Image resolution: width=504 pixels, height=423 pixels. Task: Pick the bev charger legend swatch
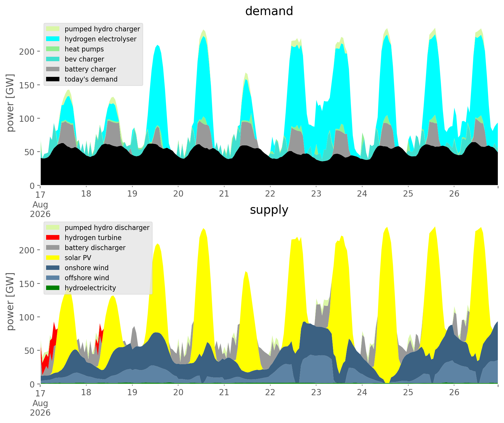tap(53, 59)
